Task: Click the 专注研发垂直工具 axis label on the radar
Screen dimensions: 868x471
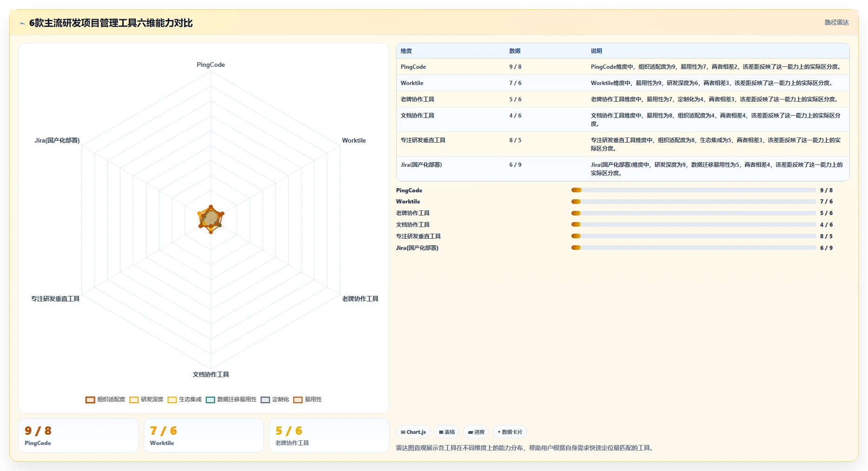Action: point(55,299)
